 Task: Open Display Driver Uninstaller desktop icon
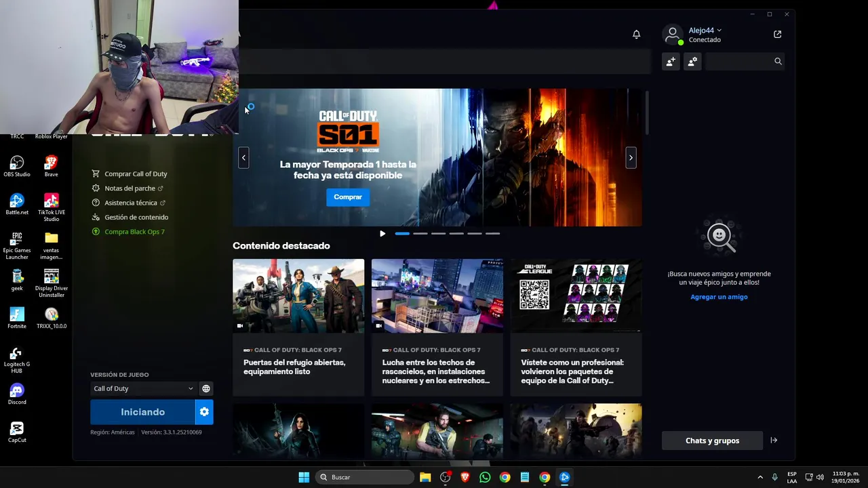(x=51, y=283)
